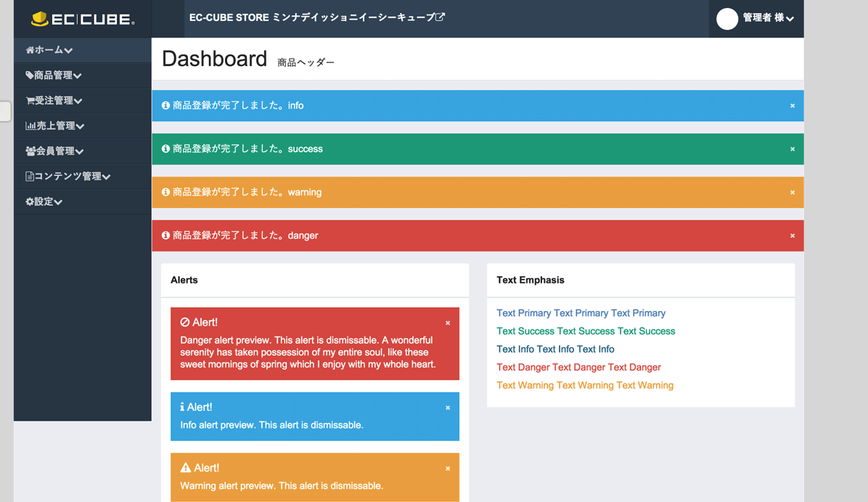The height and width of the screenshot is (502, 868).
Task: Close the green success banner
Action: tap(793, 149)
